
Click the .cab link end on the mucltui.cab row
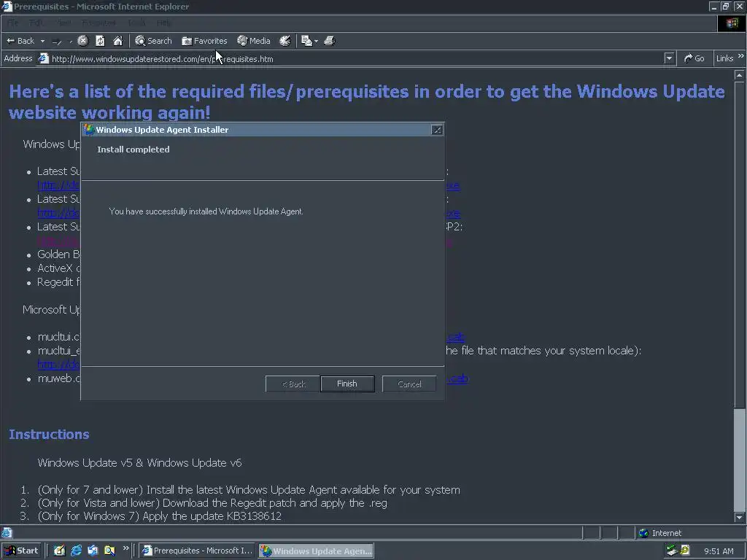(455, 337)
